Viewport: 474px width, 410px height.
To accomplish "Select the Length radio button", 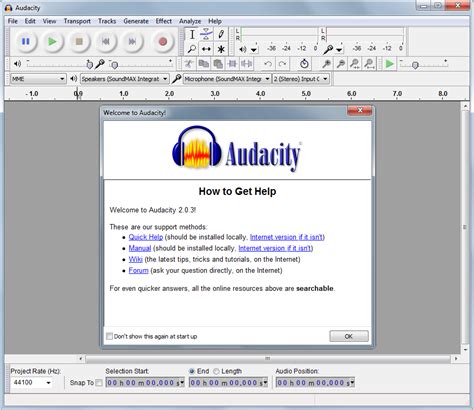I will click(x=216, y=371).
